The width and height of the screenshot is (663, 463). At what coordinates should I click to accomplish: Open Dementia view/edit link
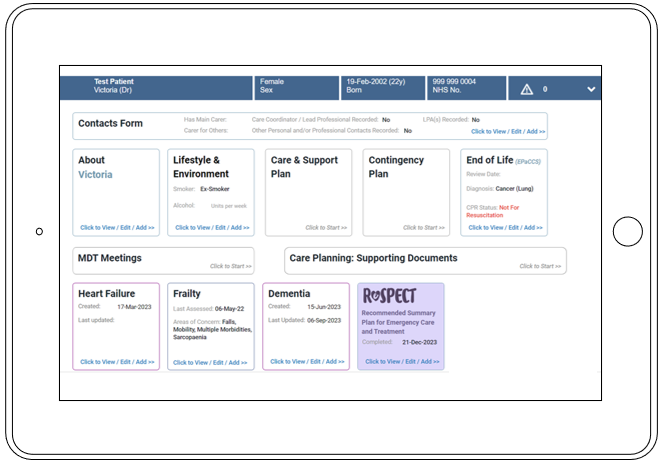pyautogui.click(x=307, y=362)
